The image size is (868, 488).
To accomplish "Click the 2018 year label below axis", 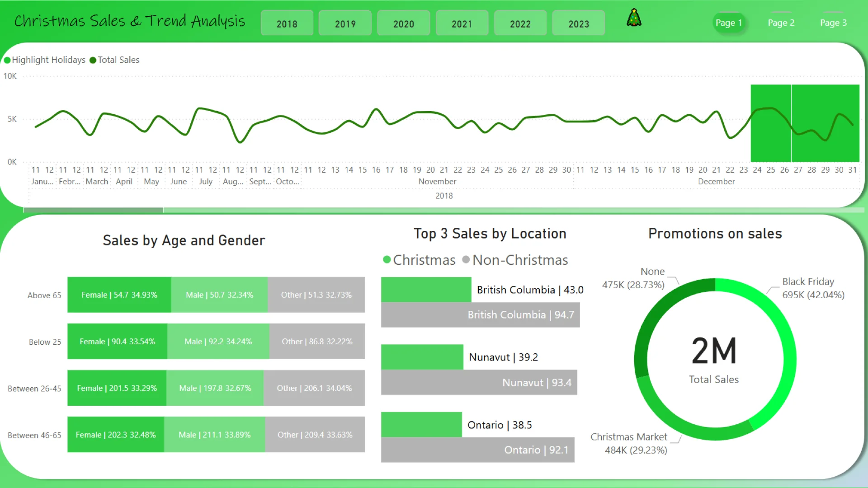I will (444, 196).
